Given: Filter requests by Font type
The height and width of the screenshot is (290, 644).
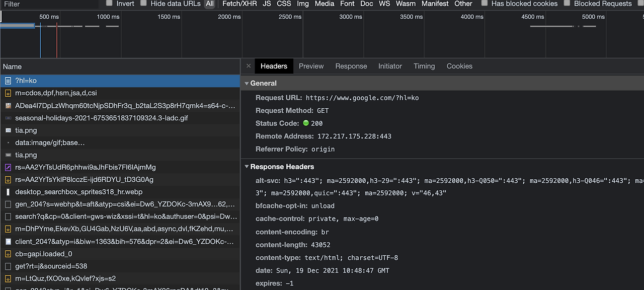Looking at the screenshot, I should pos(347,4).
